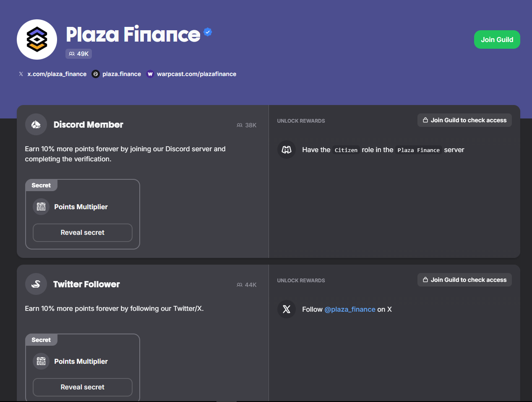Open the warpcast.com/plazafinance link
The image size is (532, 402).
[196, 74]
